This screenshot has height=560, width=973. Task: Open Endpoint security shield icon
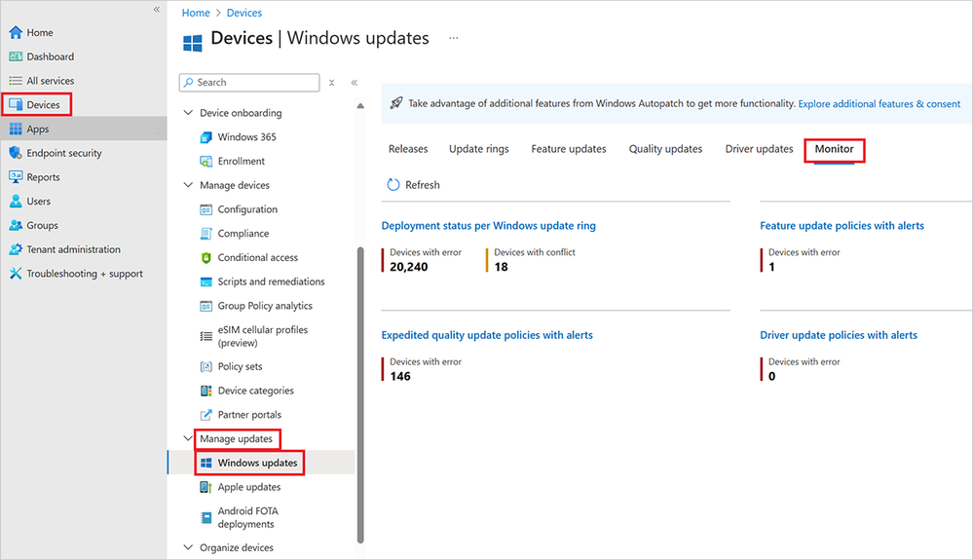pos(16,153)
